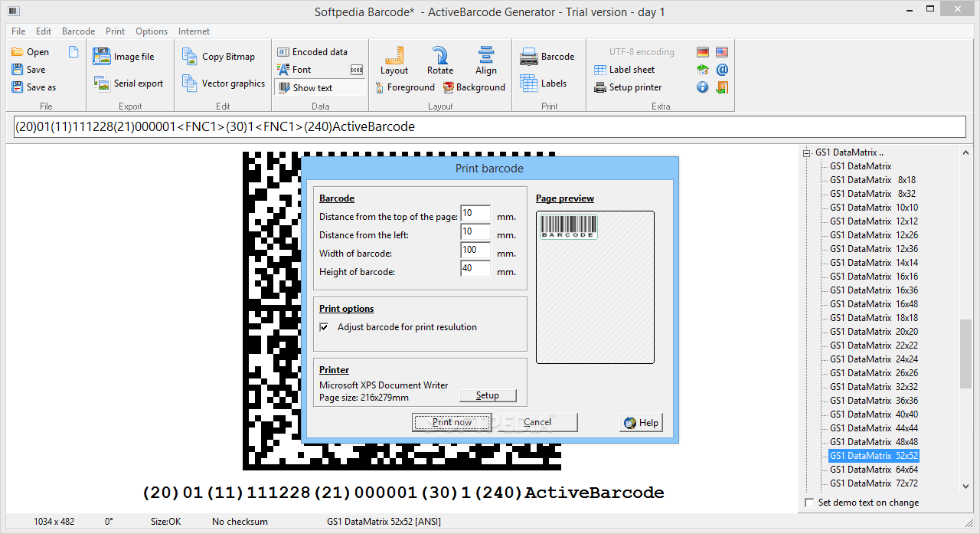
Task: Open Serial export tool
Action: pyautogui.click(x=129, y=84)
